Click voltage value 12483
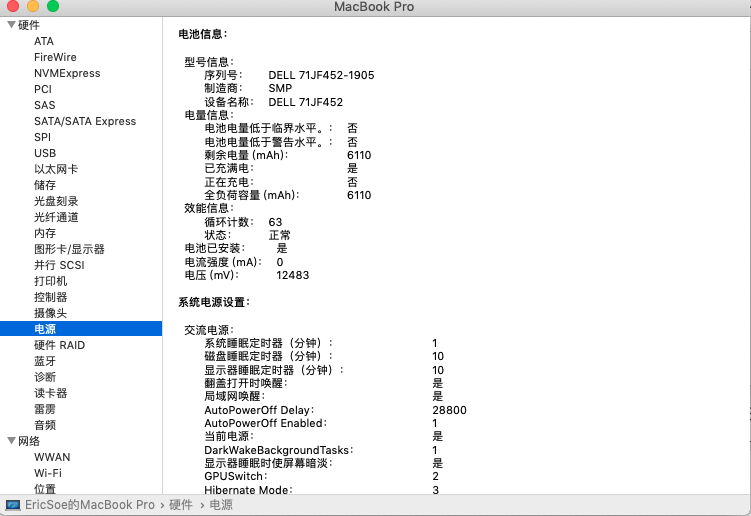This screenshot has height=516, width=751. click(x=293, y=275)
